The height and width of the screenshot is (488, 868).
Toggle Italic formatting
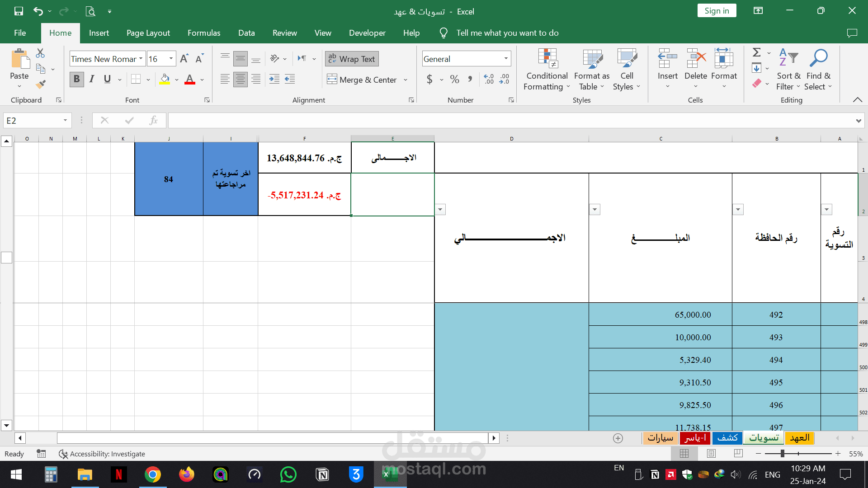click(92, 80)
